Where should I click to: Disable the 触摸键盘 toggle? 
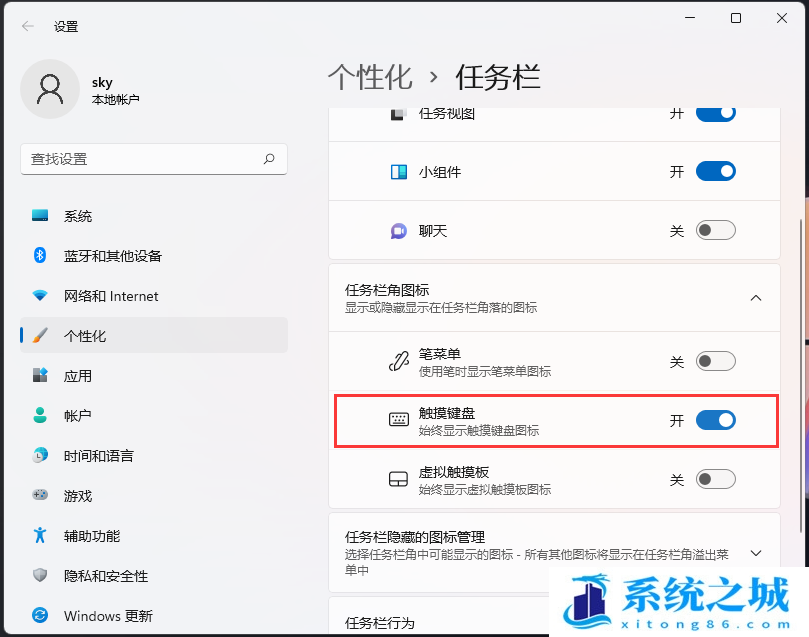coord(716,420)
